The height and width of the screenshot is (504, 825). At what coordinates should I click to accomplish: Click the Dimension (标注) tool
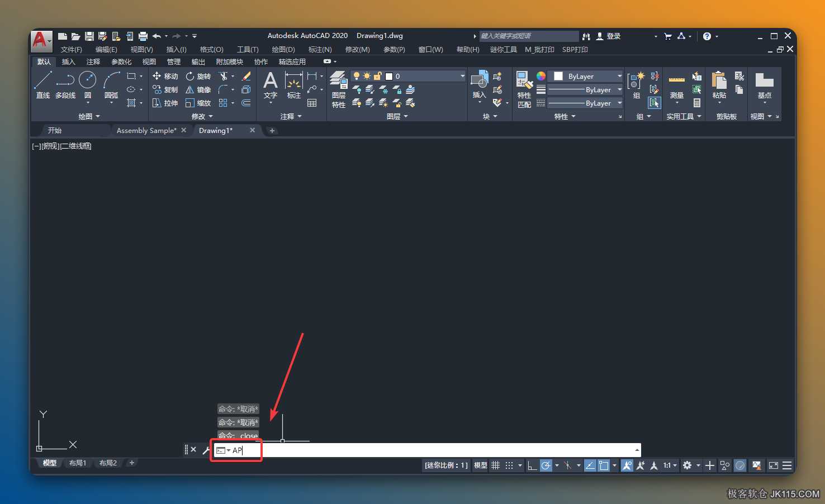tap(294, 85)
